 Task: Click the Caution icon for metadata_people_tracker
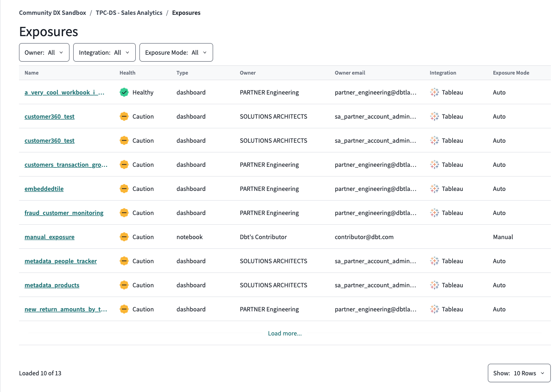124,261
